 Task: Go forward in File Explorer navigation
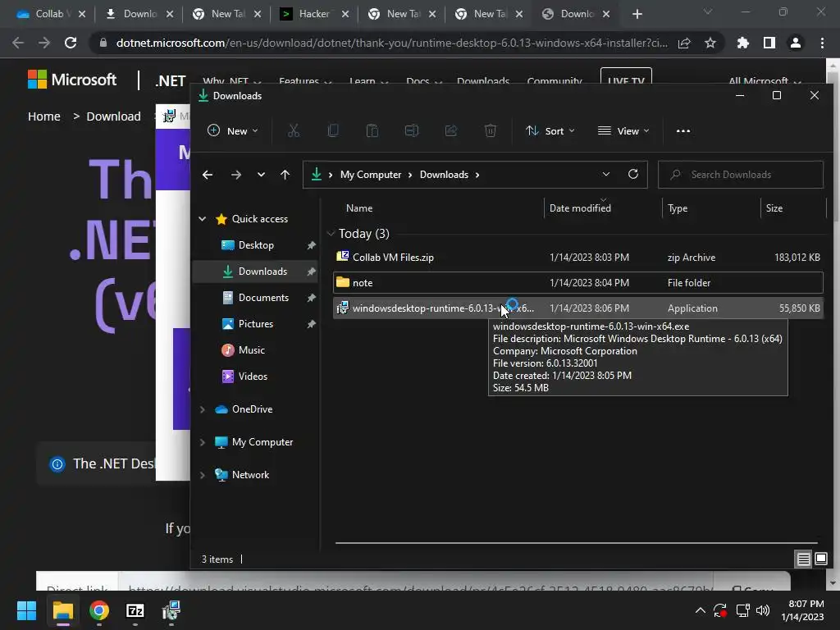(x=235, y=175)
